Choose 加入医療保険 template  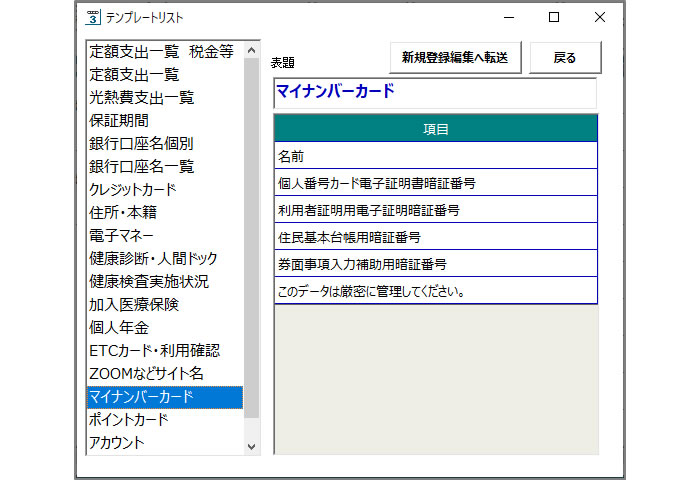pos(165,305)
